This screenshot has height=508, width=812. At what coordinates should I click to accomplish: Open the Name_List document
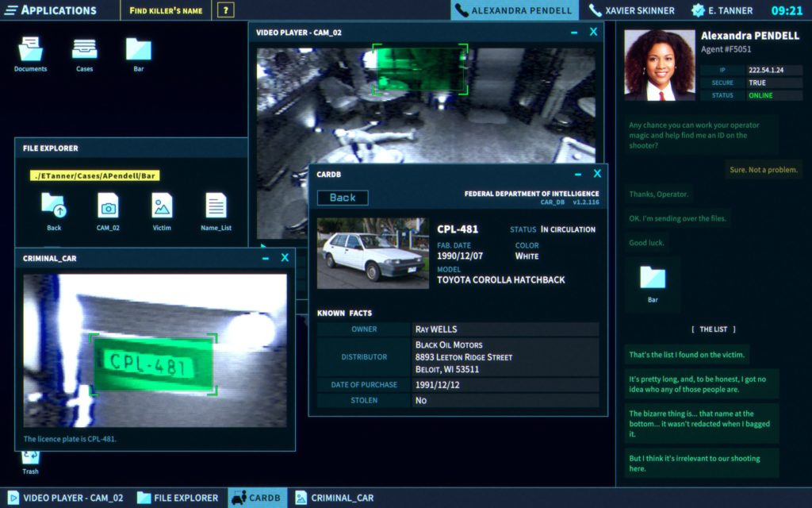216,208
